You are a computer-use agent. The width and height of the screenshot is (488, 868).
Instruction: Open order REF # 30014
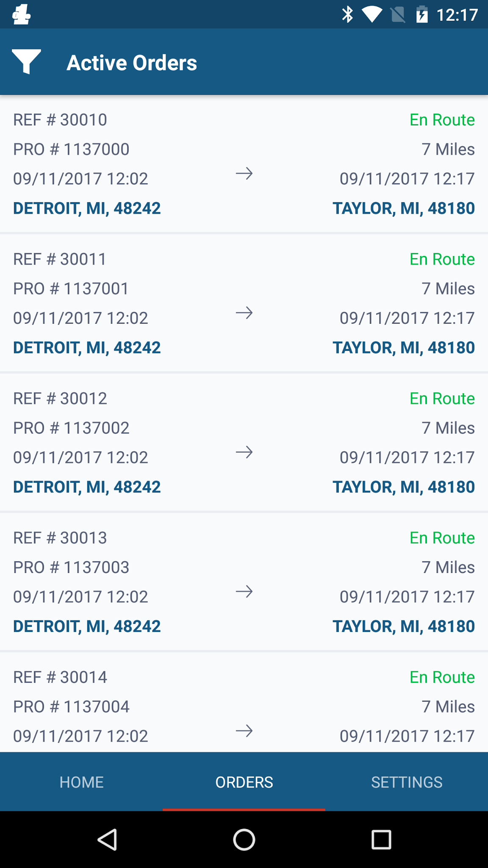coord(60,677)
